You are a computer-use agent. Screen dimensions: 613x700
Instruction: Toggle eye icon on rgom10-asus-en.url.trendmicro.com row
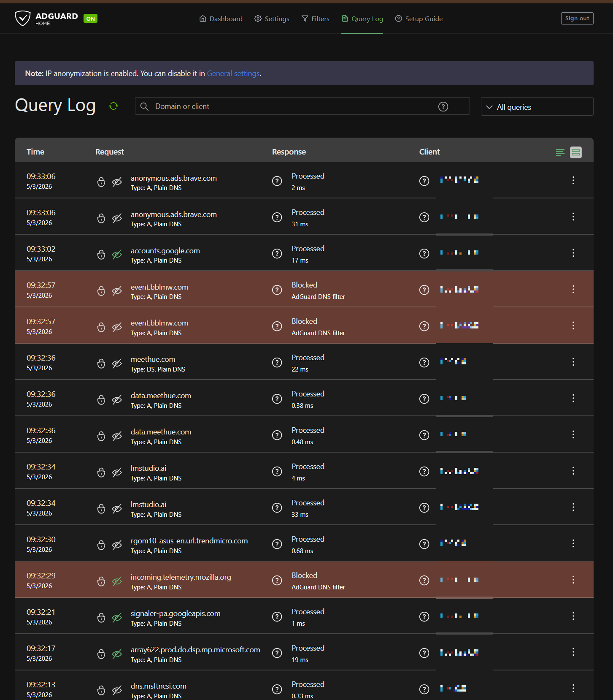(x=117, y=545)
